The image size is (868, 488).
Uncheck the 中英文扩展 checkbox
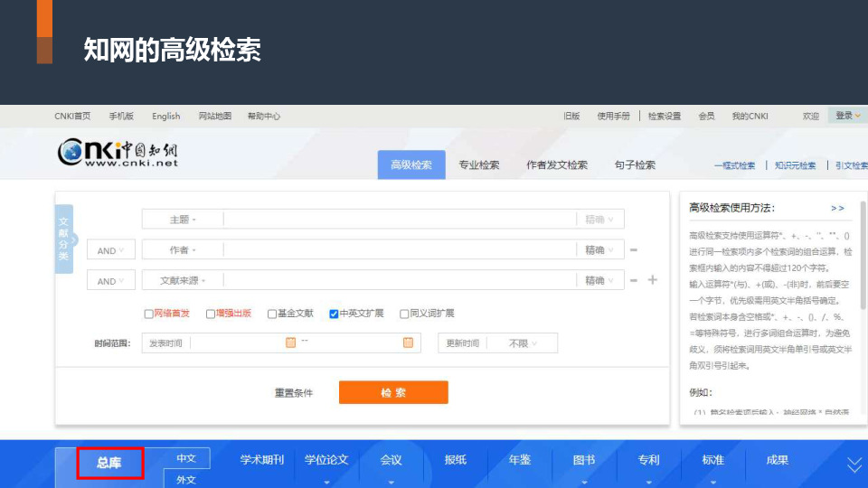coord(334,314)
